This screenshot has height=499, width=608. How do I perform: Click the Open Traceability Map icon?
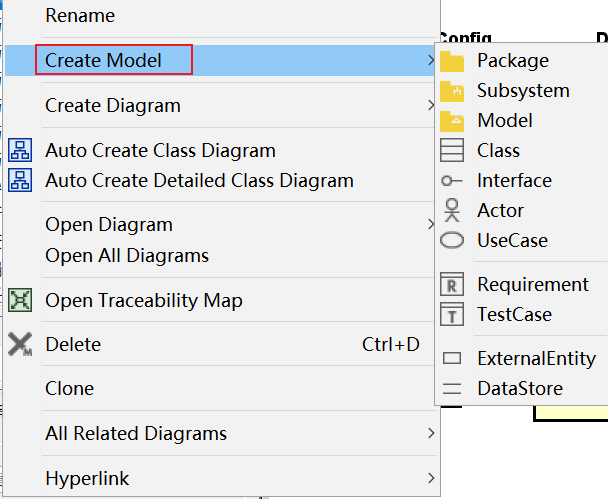(20, 300)
